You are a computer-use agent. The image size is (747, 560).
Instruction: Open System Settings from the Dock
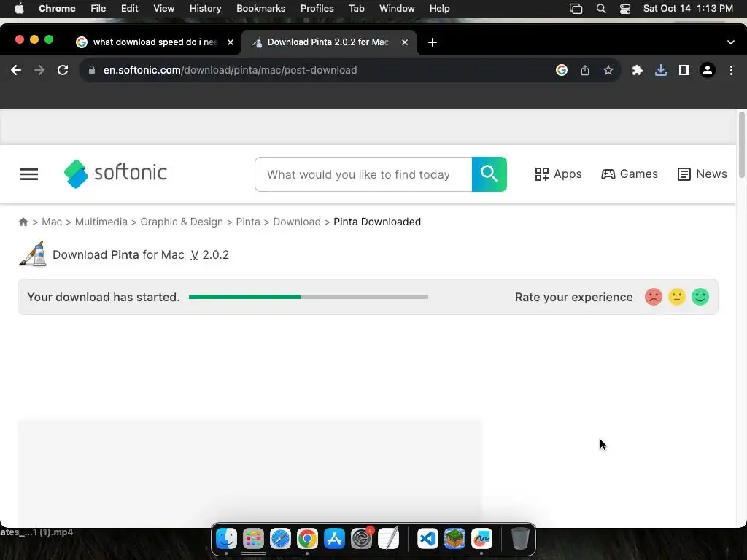pyautogui.click(x=362, y=539)
